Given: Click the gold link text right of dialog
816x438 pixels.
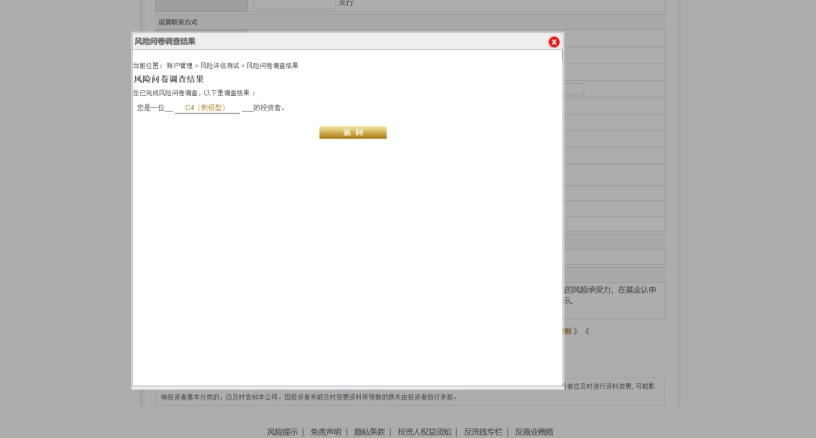Looking at the screenshot, I should point(571,330).
